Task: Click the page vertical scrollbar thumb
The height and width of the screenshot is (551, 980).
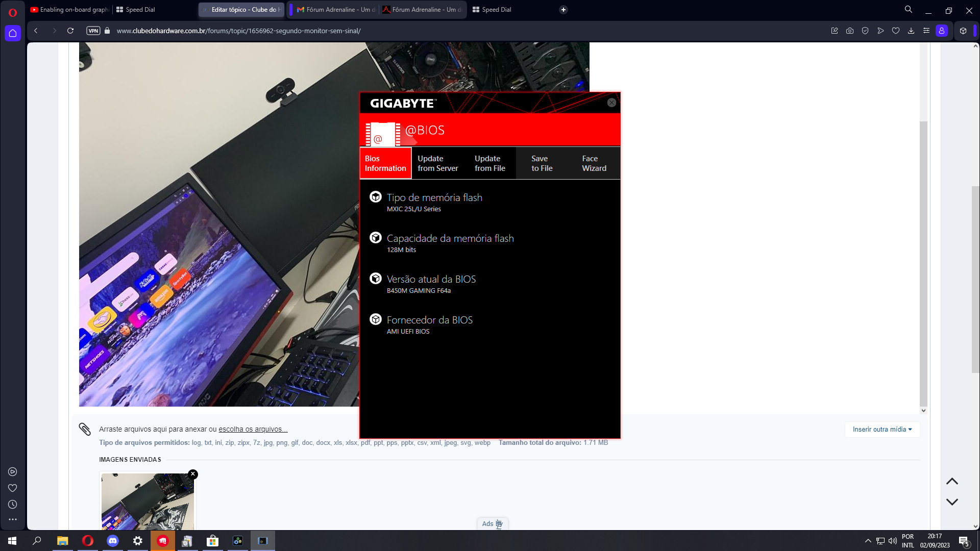Action: pyautogui.click(x=975, y=280)
